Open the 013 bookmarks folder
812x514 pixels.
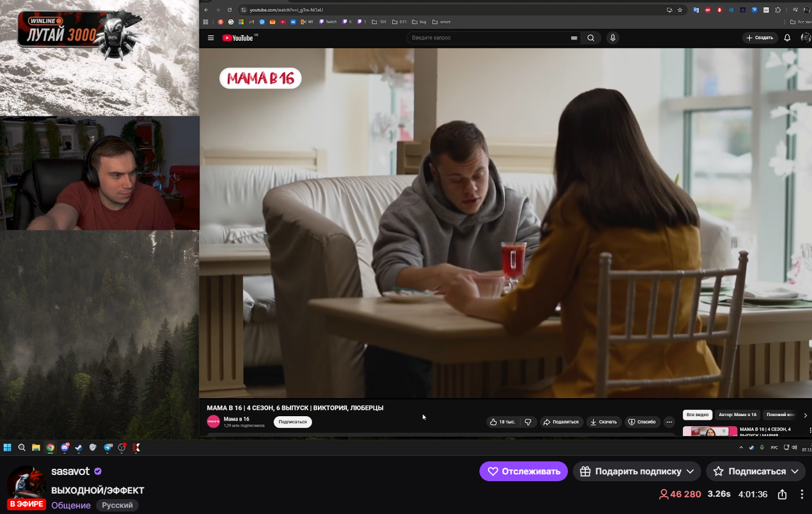click(x=399, y=22)
